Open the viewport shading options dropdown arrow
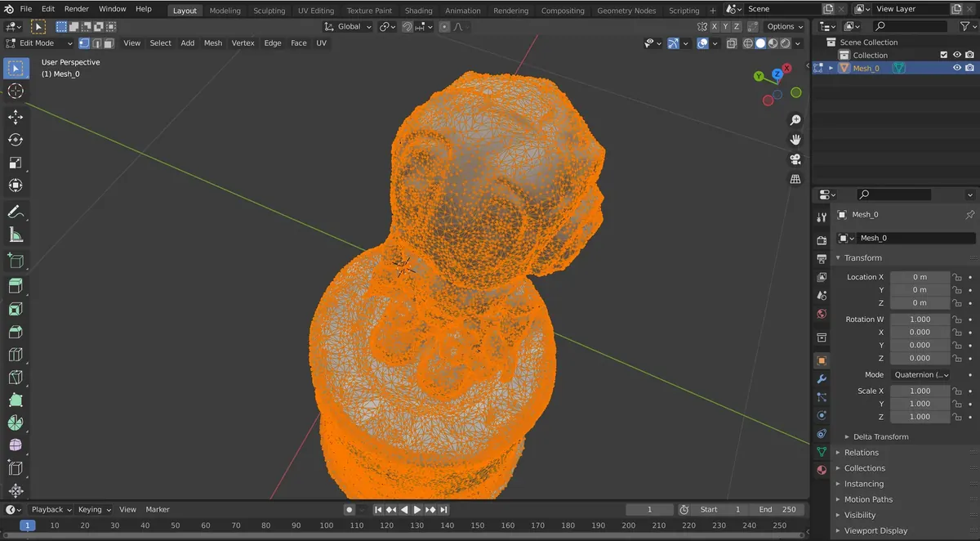Viewport: 980px width, 541px height. [x=799, y=43]
